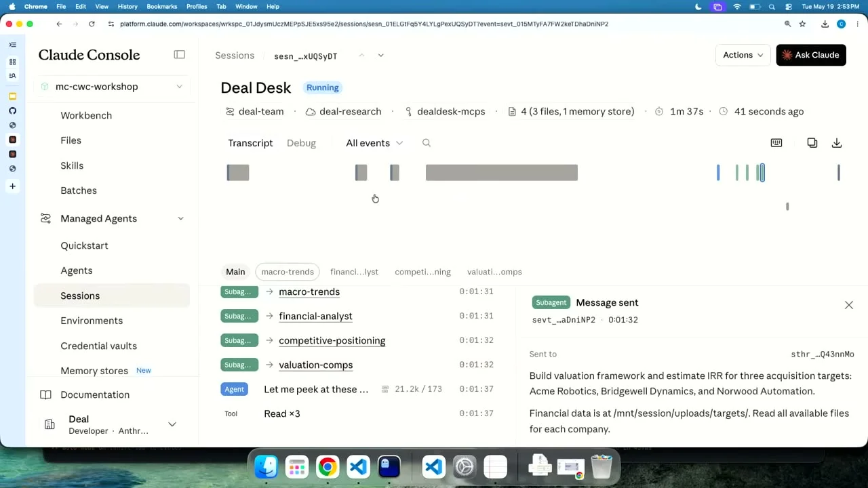Copy the session transcript

point(812,143)
